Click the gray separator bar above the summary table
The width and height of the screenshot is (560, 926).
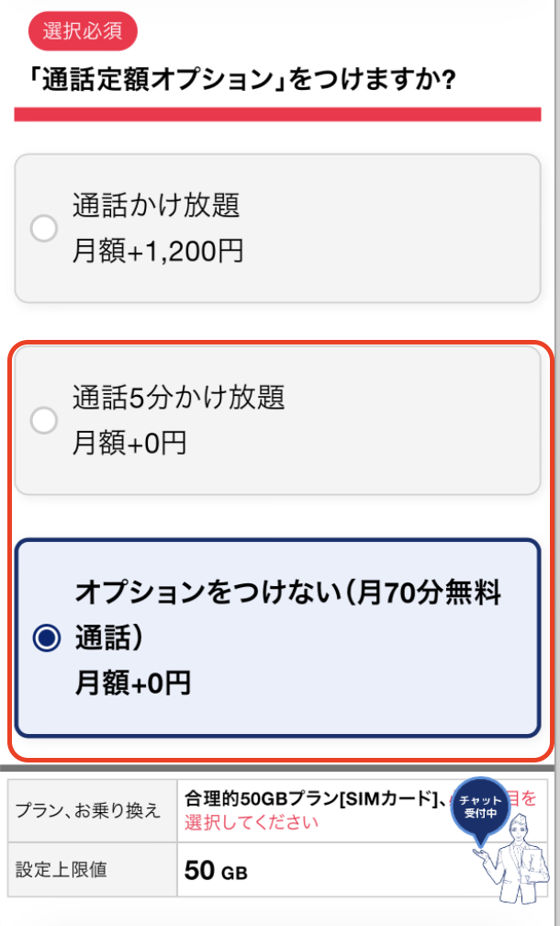click(277, 768)
